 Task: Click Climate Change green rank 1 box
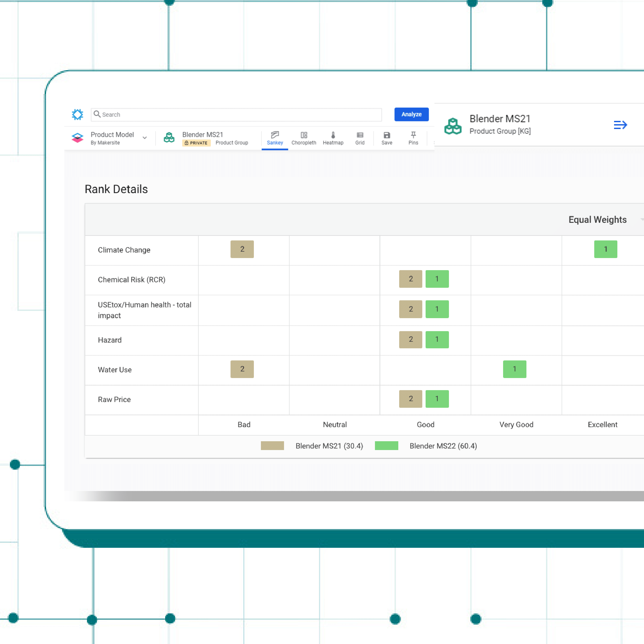point(606,249)
